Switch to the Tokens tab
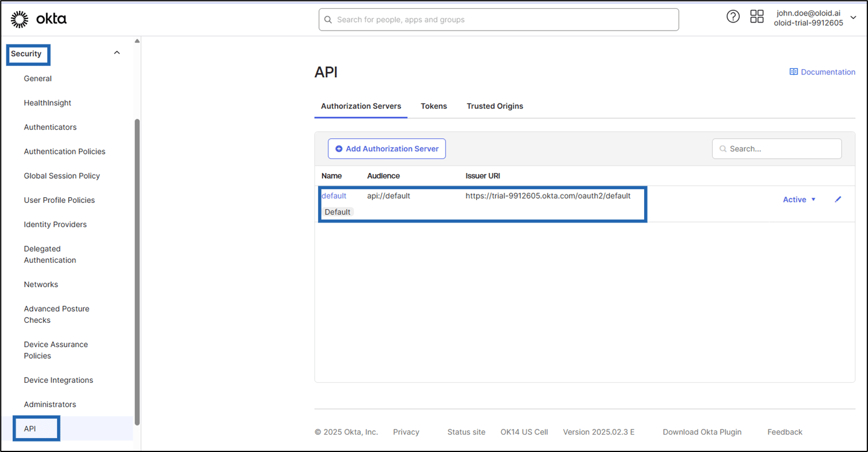The image size is (868, 452). pyautogui.click(x=434, y=107)
